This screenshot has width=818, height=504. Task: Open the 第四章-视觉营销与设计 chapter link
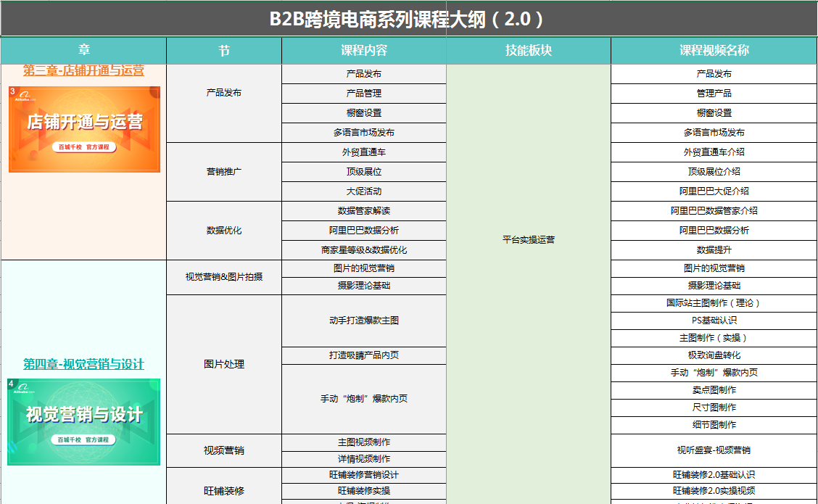click(x=83, y=364)
